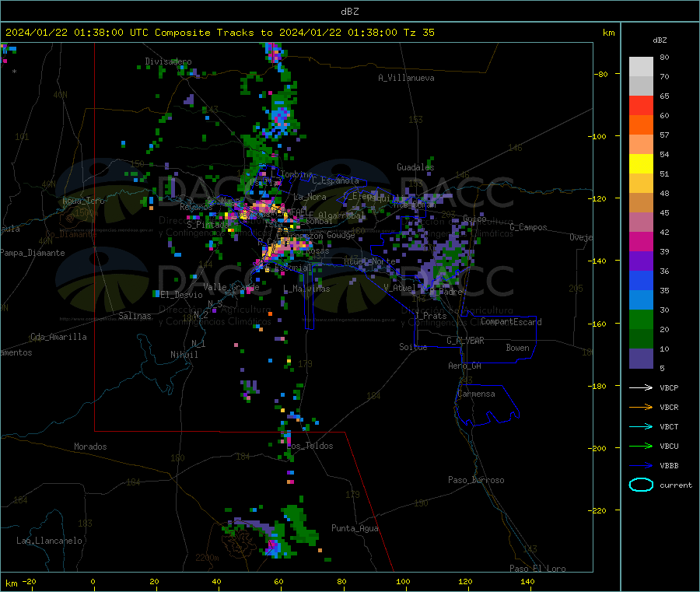Click the green VBCU arrow icon
The image size is (700, 592).
coord(641,446)
